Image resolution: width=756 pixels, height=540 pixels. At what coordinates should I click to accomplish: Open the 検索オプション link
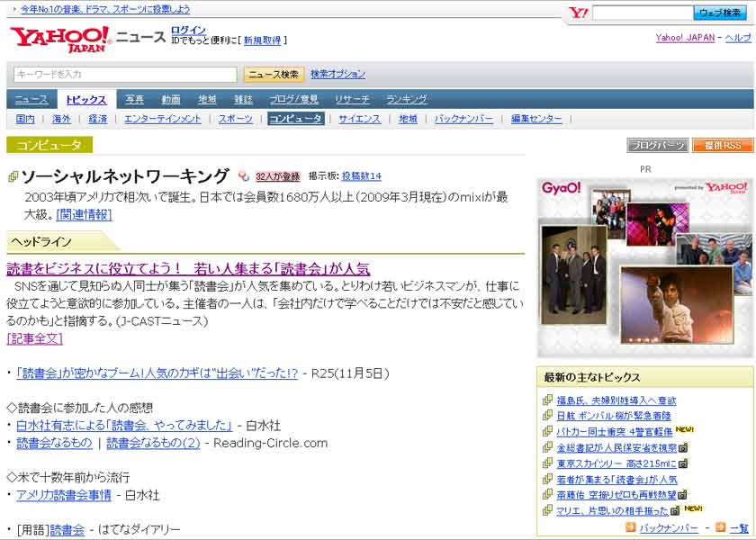[x=337, y=75]
